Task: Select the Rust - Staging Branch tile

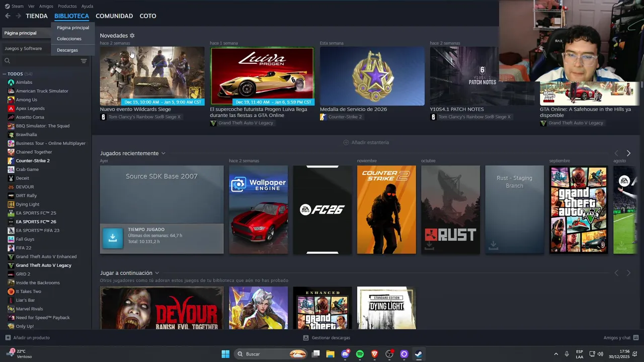Action: [515, 210]
